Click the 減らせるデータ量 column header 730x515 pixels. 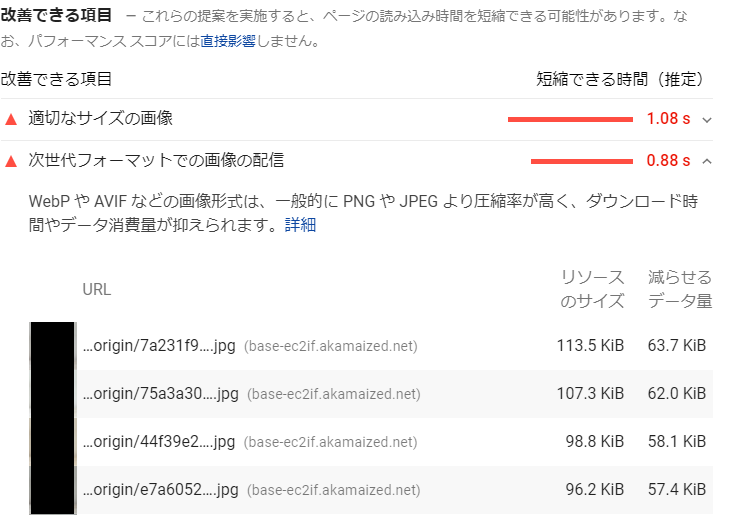(680, 289)
